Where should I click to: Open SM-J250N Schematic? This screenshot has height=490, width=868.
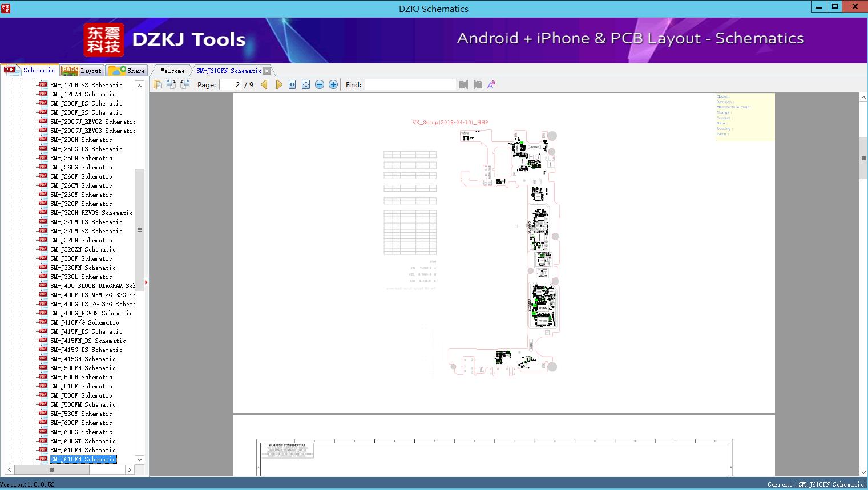click(81, 158)
